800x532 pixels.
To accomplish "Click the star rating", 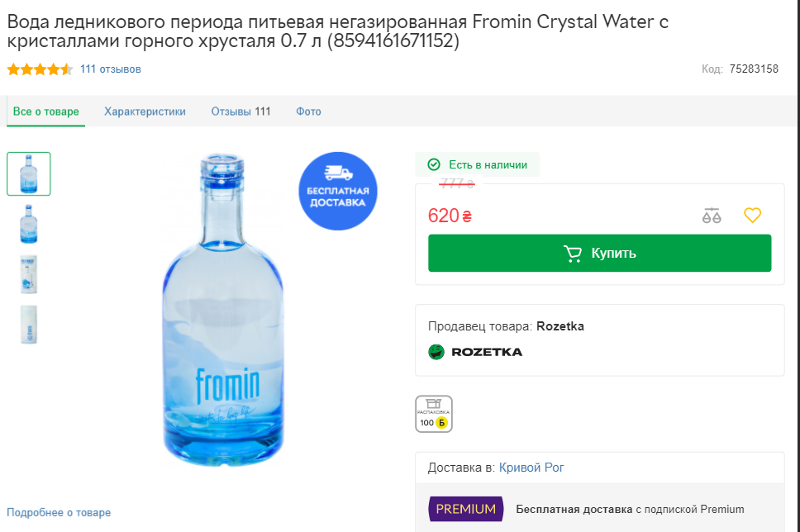I will coord(40,69).
